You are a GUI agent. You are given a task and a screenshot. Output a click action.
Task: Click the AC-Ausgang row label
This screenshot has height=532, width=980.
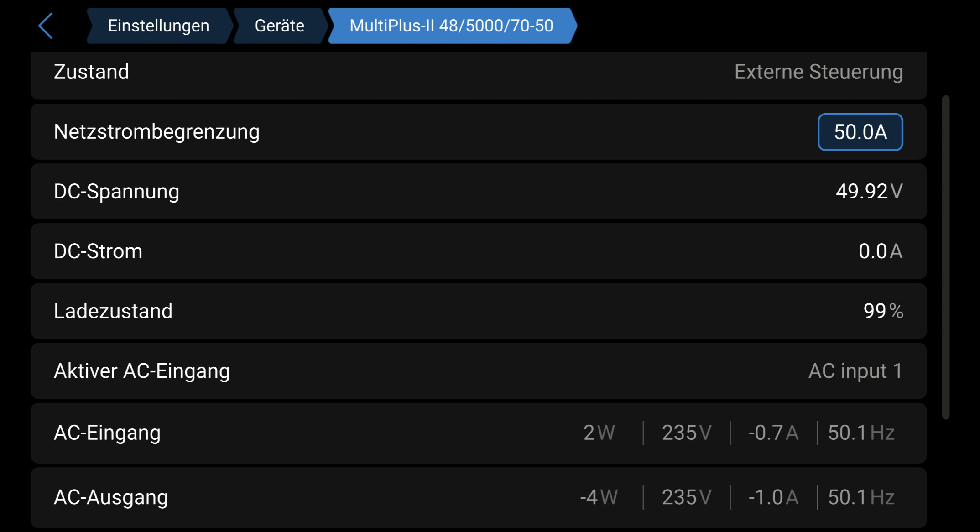(x=111, y=497)
